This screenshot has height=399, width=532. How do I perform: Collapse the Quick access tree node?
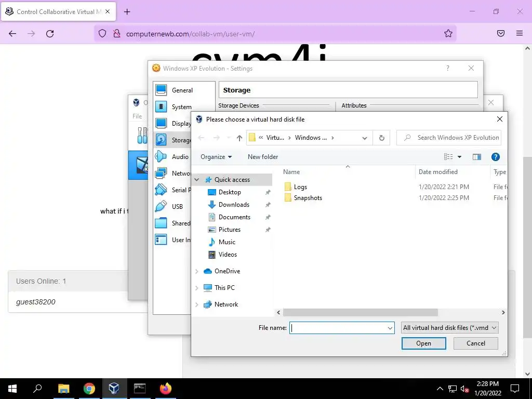[x=197, y=179]
